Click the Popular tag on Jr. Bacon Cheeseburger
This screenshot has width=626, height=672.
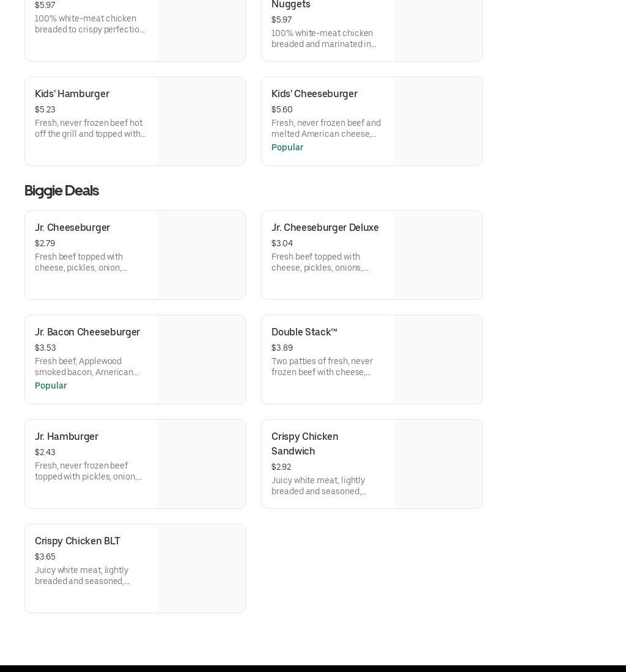tap(51, 385)
